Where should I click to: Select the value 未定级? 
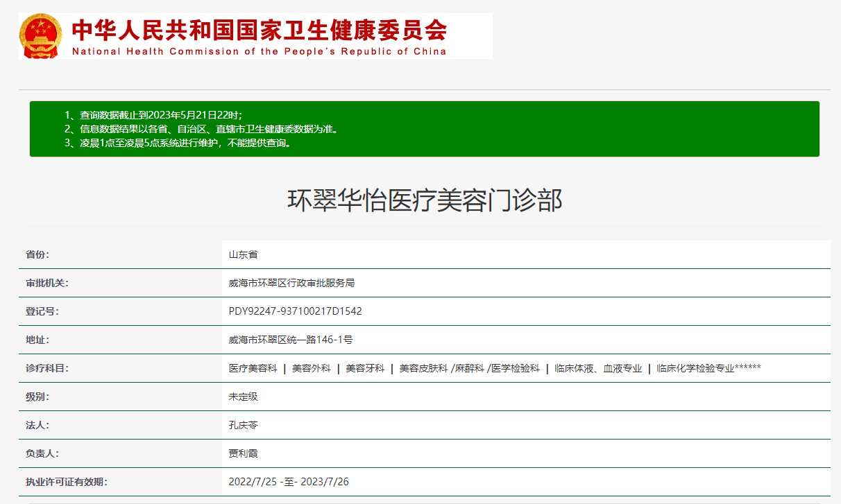[x=243, y=397]
